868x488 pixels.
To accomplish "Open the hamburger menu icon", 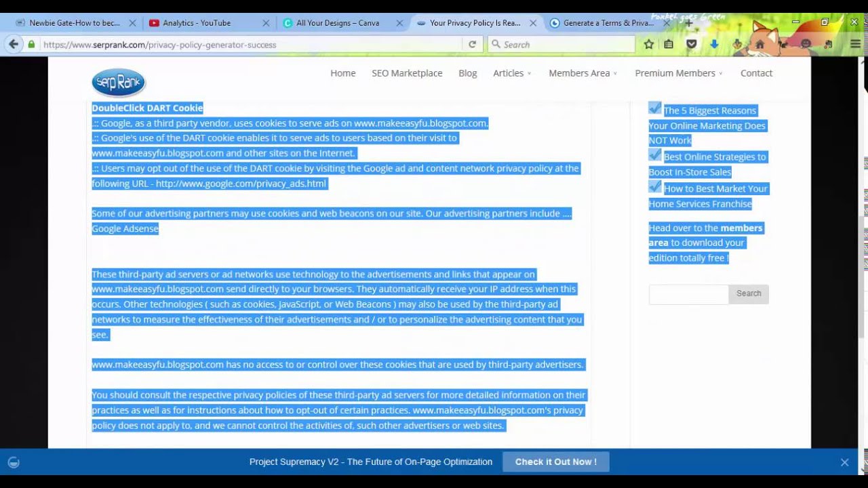I will pos(855,45).
